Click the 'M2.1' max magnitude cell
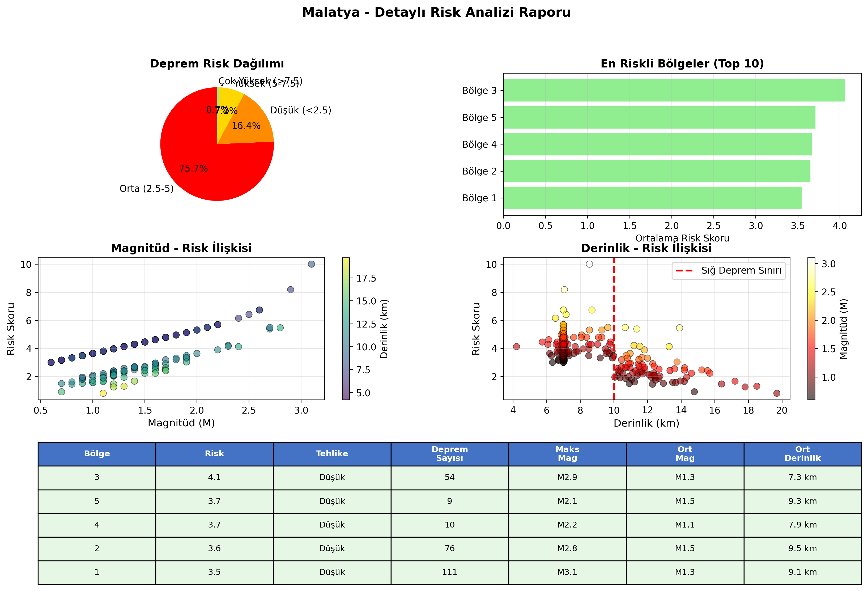This screenshot has width=868, height=591. point(567,501)
